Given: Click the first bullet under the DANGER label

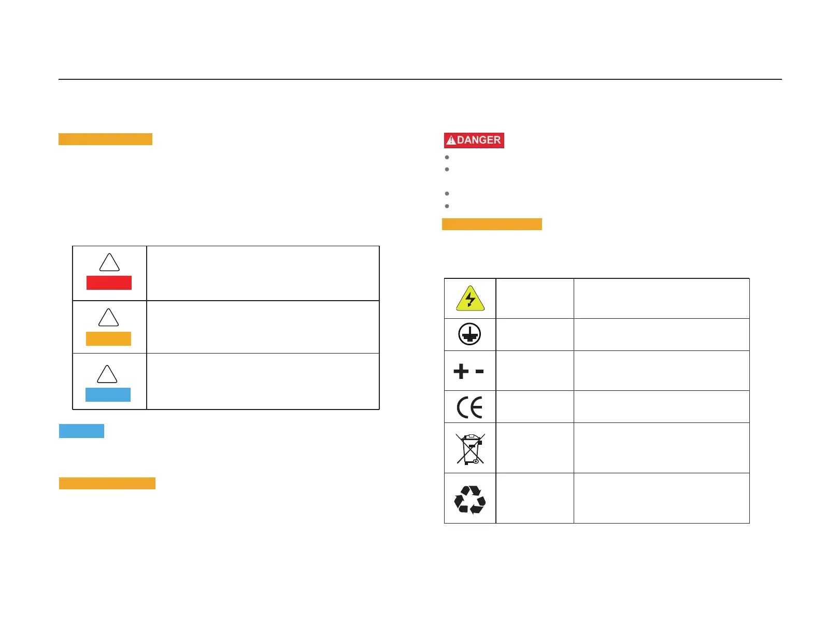Looking at the screenshot, I should (447, 157).
